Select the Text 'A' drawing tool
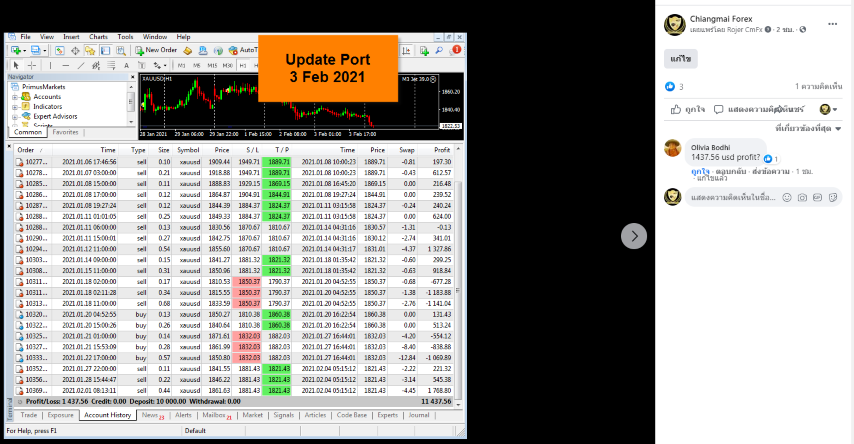 point(126,65)
